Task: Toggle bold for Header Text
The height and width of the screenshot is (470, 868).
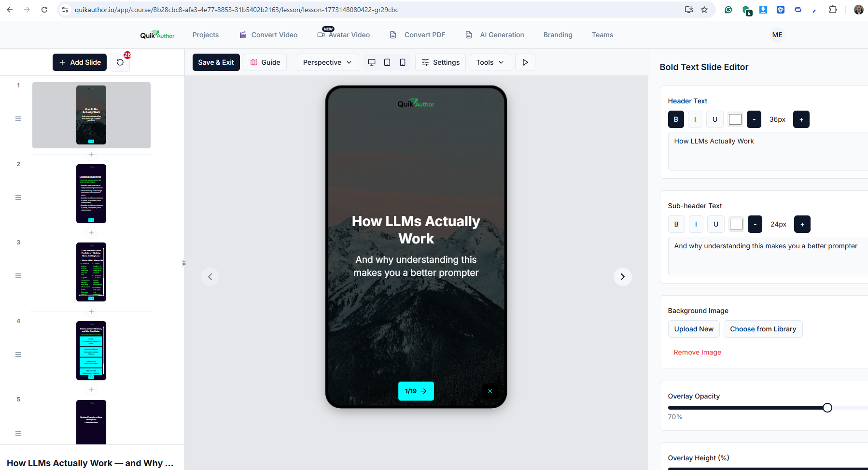Action: (x=676, y=119)
